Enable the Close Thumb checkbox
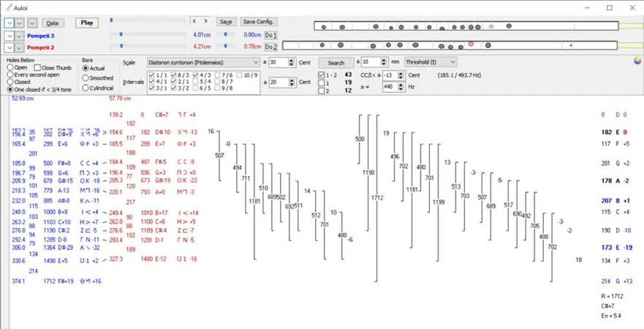The image size is (644, 329). tap(38, 68)
